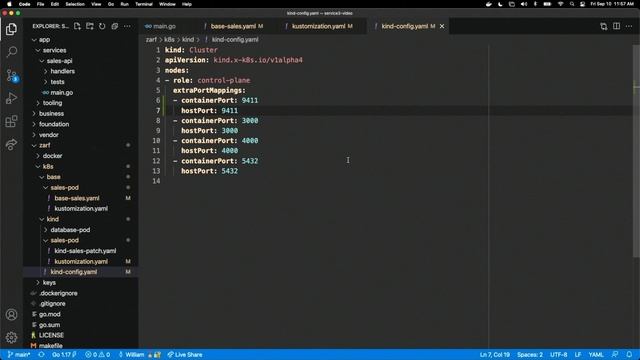Open Explorer views and more actions menu
The image size is (640, 360).
[x=127, y=26]
